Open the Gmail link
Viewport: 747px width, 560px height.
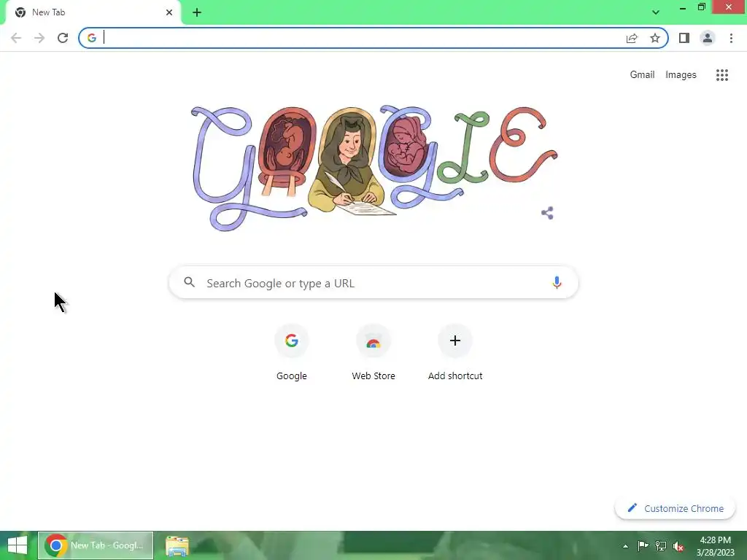pos(642,75)
